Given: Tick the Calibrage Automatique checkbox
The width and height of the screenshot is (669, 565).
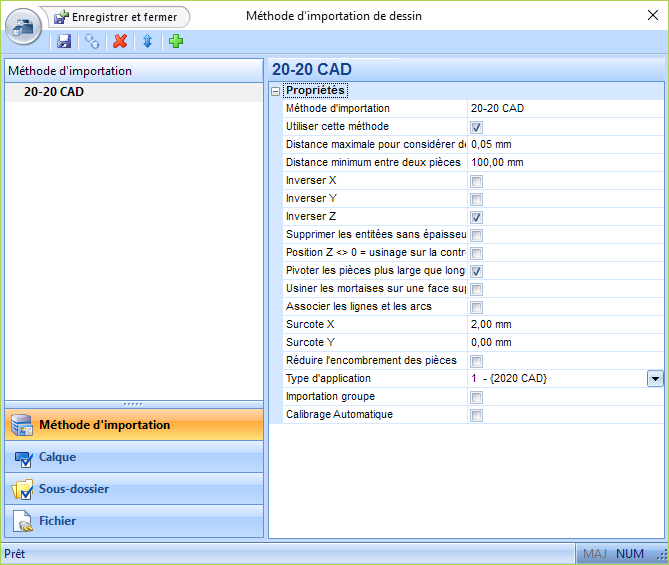Looking at the screenshot, I should pyautogui.click(x=477, y=415).
